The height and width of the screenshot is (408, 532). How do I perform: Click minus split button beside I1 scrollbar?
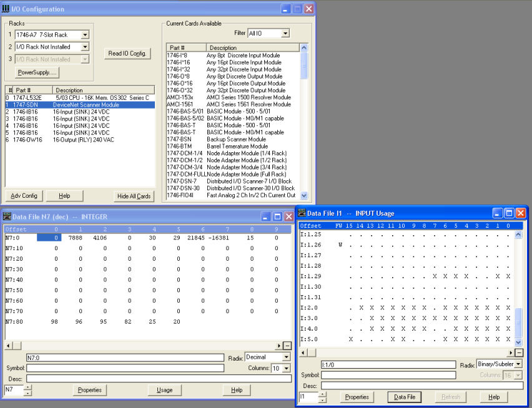point(519,352)
